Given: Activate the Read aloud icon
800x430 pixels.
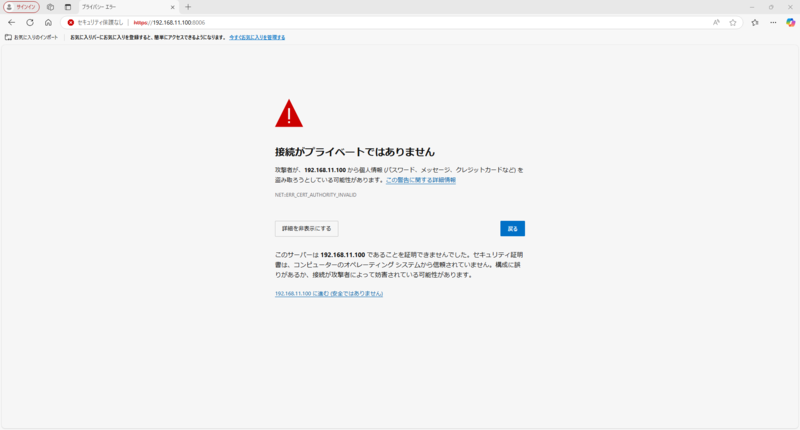Looking at the screenshot, I should pos(716,22).
